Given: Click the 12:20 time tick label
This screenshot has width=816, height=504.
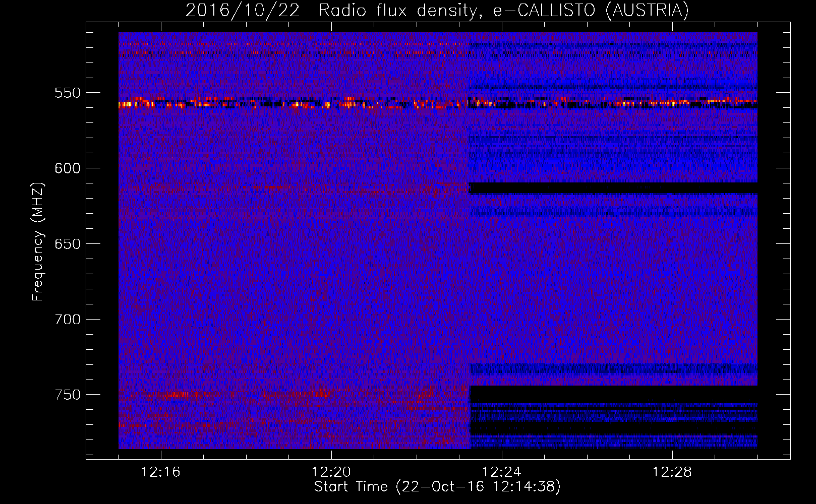Looking at the screenshot, I should click(331, 472).
